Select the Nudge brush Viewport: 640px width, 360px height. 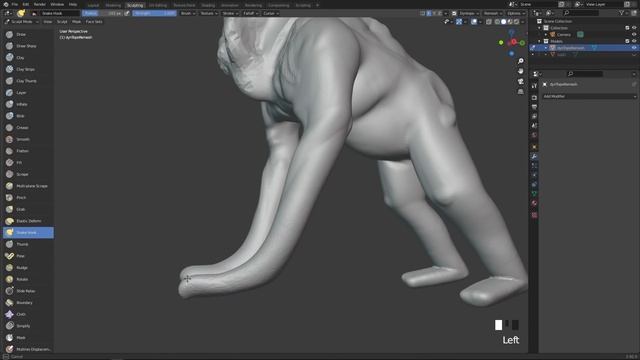point(28,268)
